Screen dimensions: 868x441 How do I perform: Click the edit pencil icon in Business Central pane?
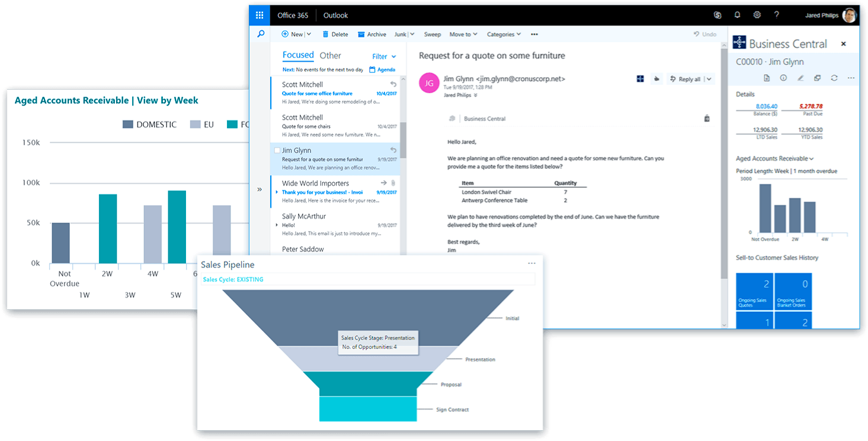click(x=800, y=78)
